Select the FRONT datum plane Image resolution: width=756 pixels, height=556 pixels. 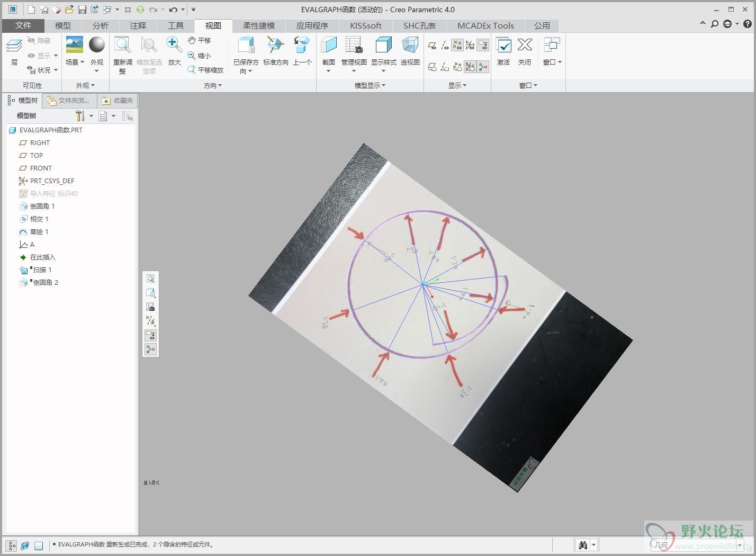coord(41,168)
